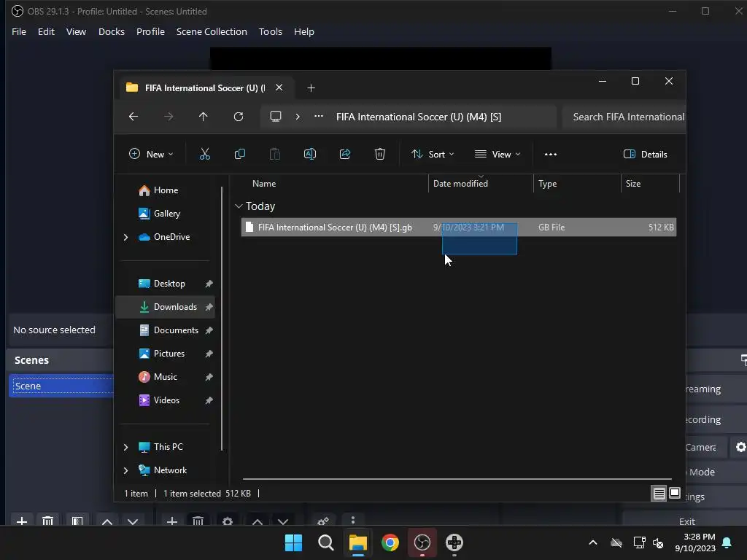Click the Rename icon in Explorer toolbar
This screenshot has width=747, height=560.
[x=309, y=154]
